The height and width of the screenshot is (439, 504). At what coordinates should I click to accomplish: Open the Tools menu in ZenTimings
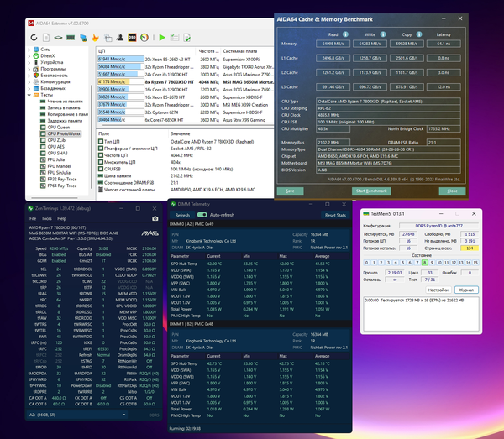[46, 218]
